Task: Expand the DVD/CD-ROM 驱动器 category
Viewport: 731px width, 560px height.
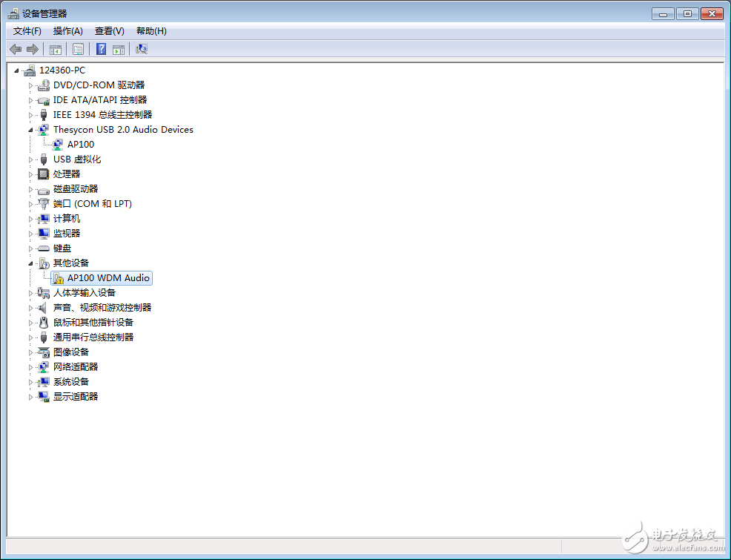Action: [x=32, y=85]
